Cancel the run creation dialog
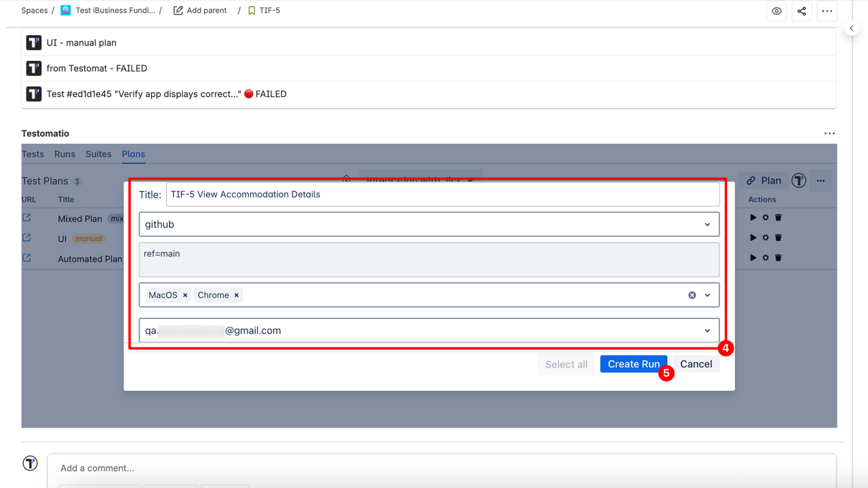The image size is (868, 488). point(696,364)
